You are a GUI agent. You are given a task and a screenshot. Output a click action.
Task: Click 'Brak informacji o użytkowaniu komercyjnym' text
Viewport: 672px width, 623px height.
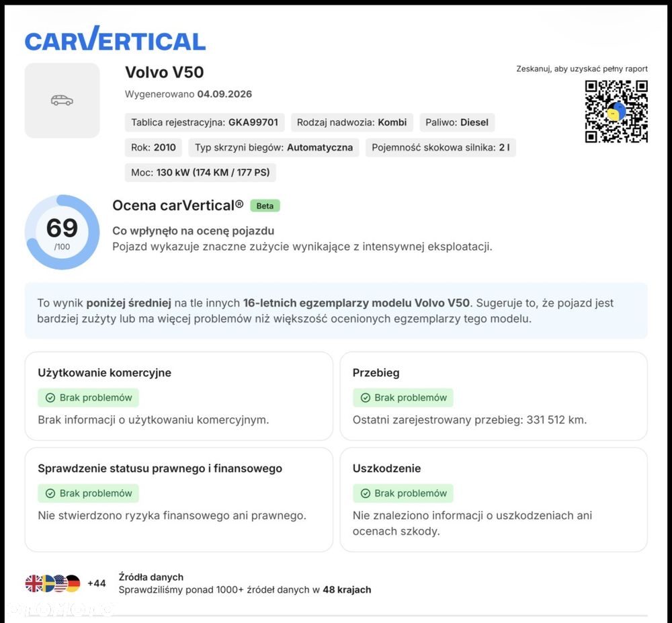pos(153,420)
